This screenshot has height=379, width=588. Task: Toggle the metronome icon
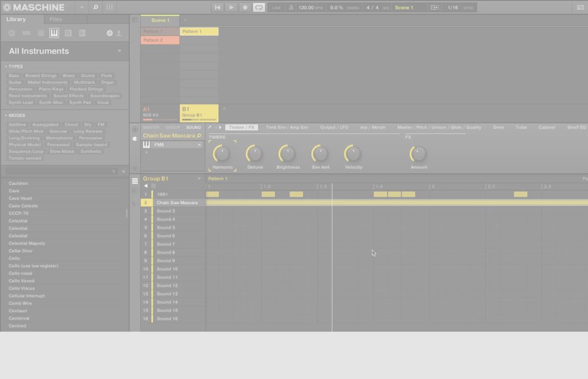291,8
